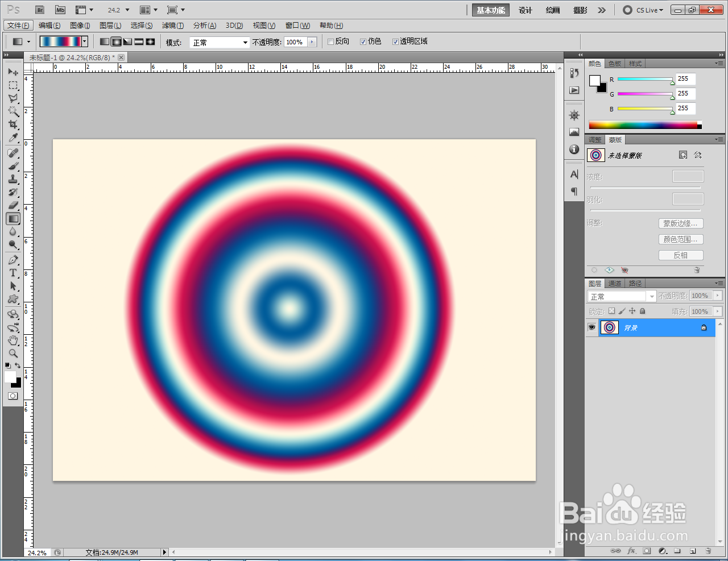This screenshot has width=728, height=561.
Task: Select the Move tool
Action: click(13, 72)
